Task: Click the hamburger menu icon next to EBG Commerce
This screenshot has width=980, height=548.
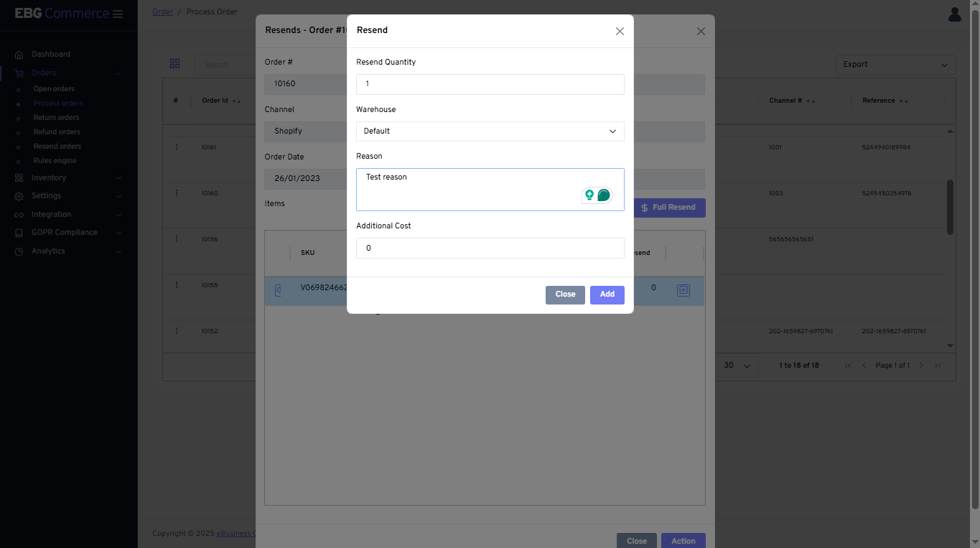Action: pyautogui.click(x=118, y=13)
